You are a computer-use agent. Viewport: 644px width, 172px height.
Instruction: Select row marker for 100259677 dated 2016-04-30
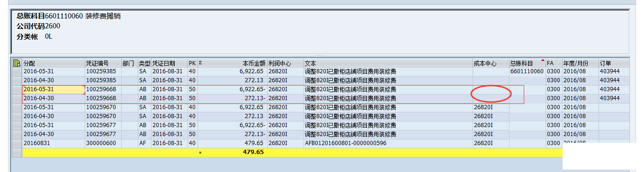(17, 134)
